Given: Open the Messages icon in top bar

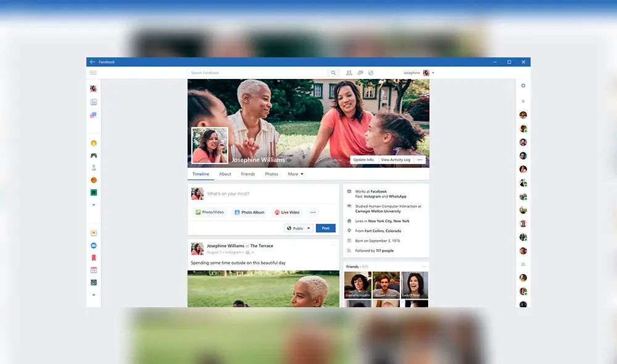Looking at the screenshot, I should pyautogui.click(x=360, y=72).
